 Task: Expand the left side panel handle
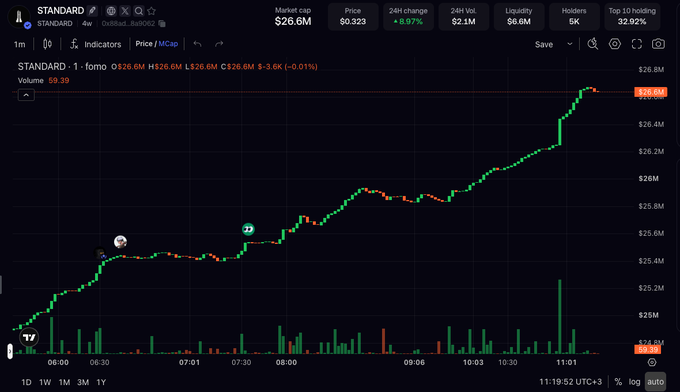[10, 351]
